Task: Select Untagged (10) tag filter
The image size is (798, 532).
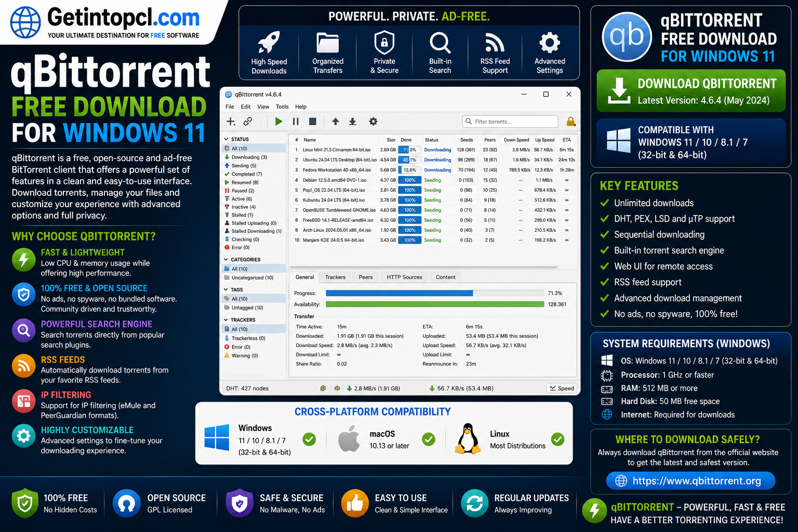Action: (254, 308)
